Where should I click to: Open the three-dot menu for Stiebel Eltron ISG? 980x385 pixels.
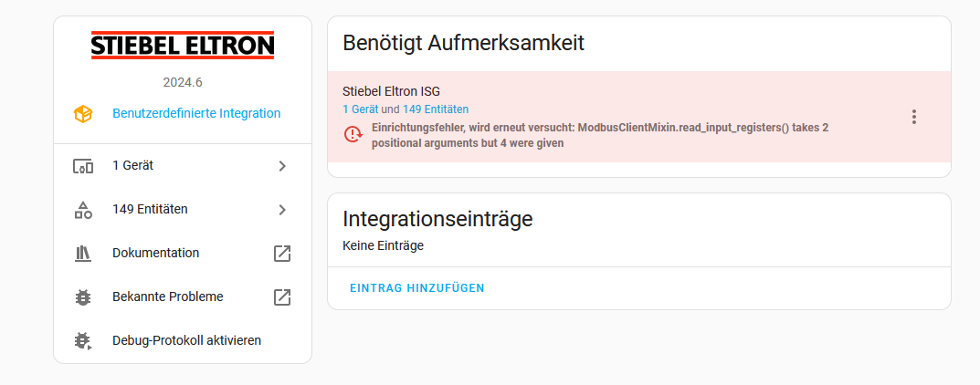pos(913,117)
